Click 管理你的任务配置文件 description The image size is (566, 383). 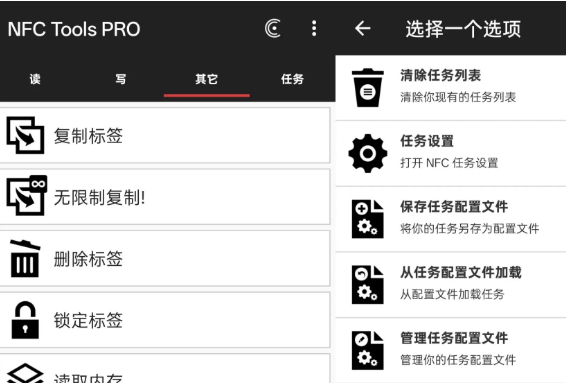click(x=458, y=360)
